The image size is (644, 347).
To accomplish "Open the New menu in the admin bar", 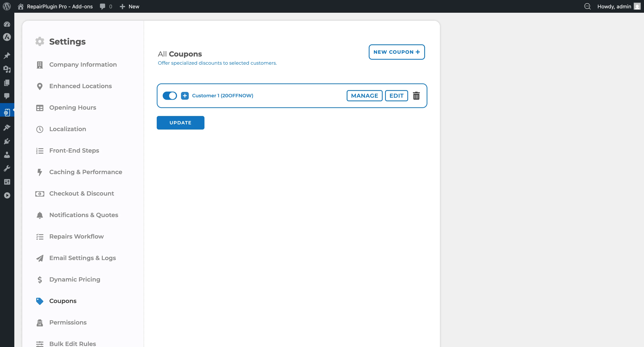I will coord(129,7).
